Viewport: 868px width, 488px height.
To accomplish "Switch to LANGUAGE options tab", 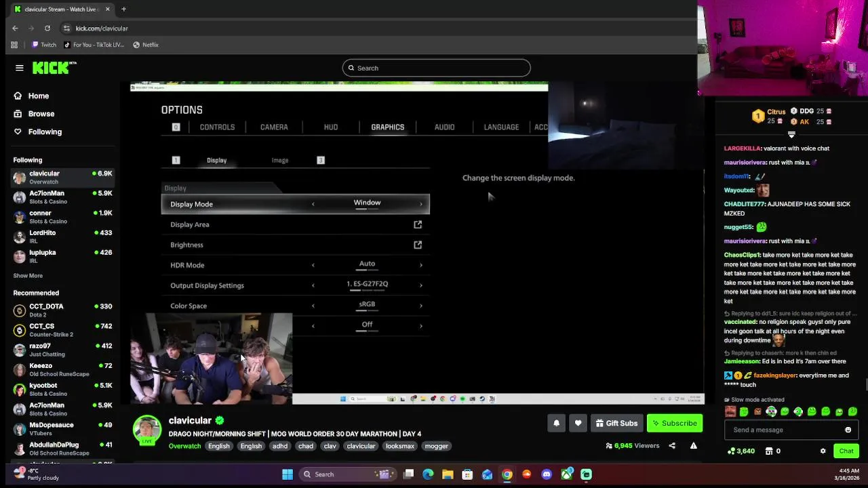I will coord(501,127).
